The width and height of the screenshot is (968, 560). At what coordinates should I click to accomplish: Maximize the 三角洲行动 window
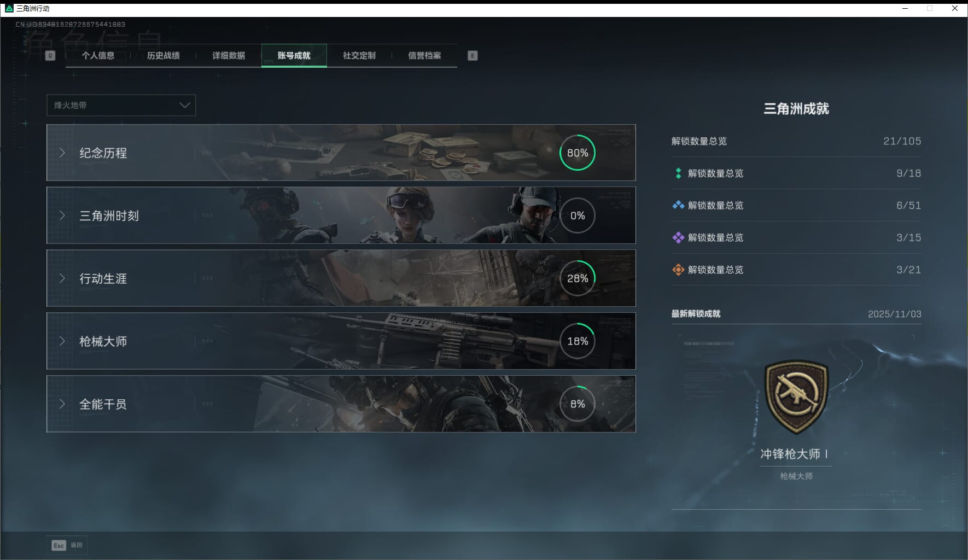(x=930, y=8)
